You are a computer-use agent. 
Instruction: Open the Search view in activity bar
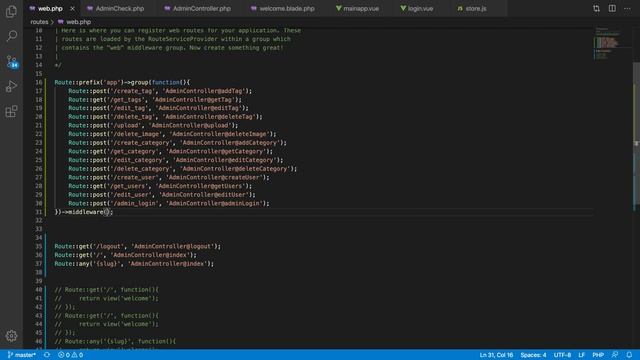(x=11, y=36)
